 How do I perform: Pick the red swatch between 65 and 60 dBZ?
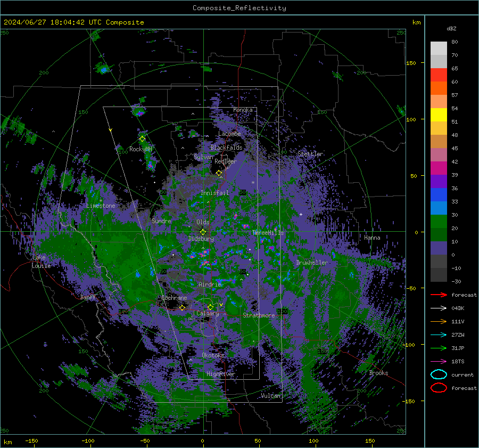(x=439, y=75)
